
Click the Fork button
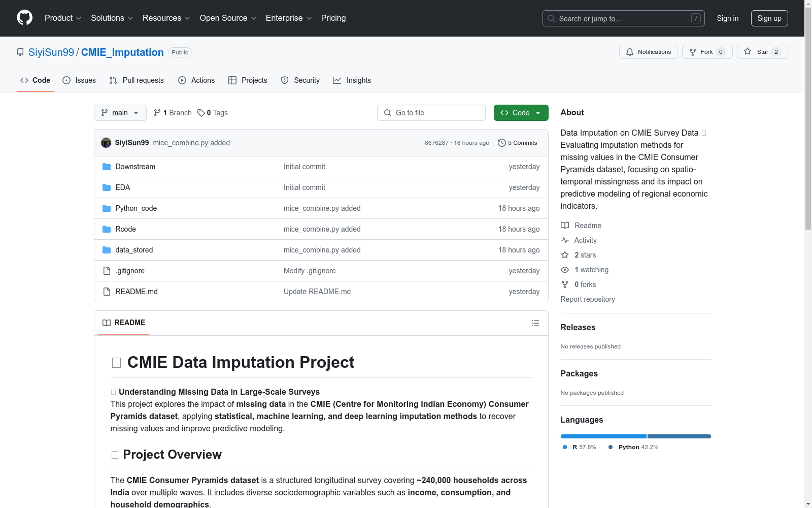707,52
